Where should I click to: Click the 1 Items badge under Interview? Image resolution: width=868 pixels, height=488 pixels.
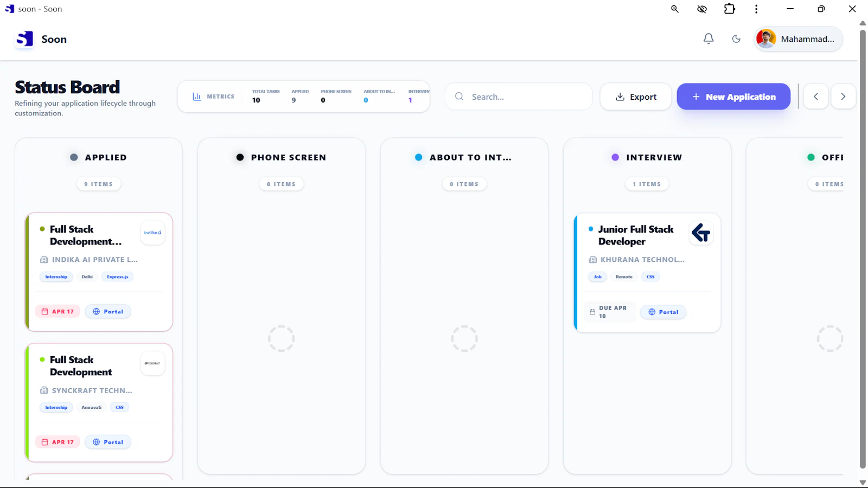coord(647,184)
